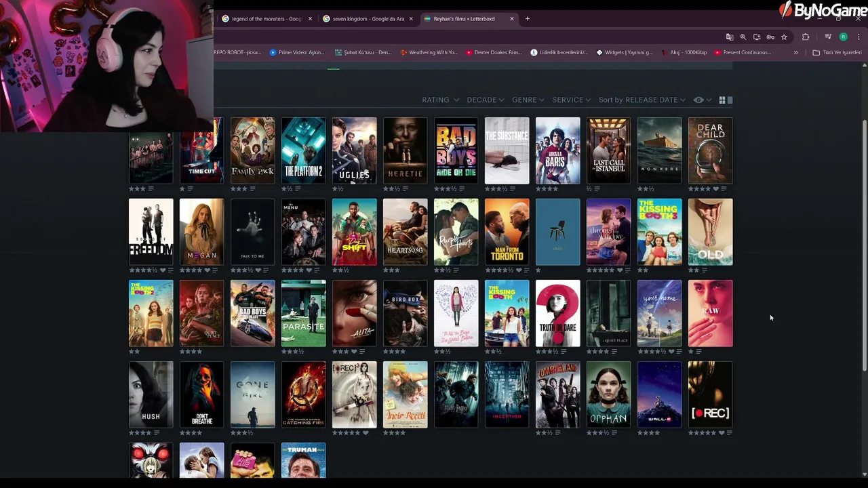Open the Weathering With You bookmark
868x488 pixels.
[x=429, y=52]
